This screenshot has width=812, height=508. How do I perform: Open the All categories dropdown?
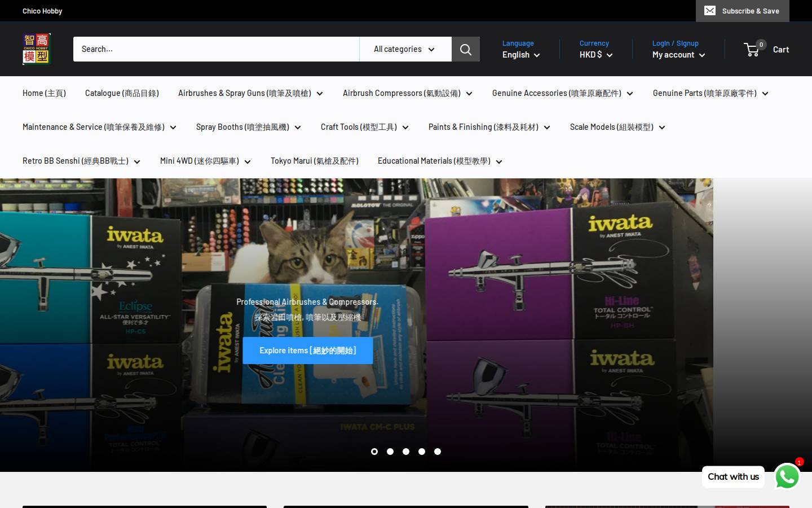pos(405,49)
